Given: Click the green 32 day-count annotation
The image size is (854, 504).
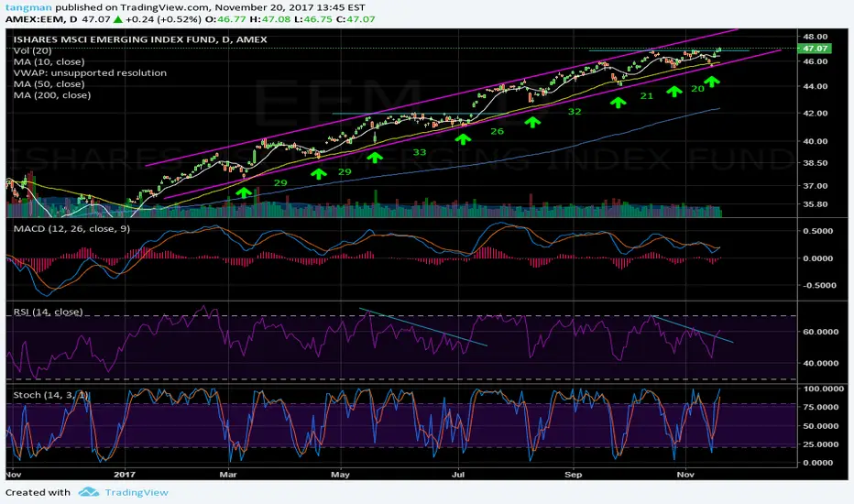Looking at the screenshot, I should (x=575, y=112).
